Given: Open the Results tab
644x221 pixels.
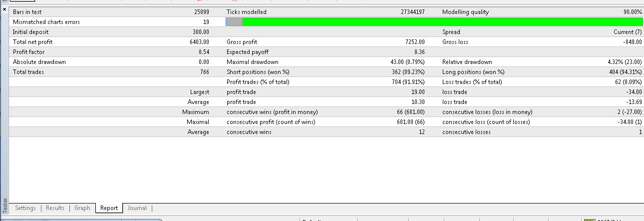Looking at the screenshot, I should pos(55,208).
